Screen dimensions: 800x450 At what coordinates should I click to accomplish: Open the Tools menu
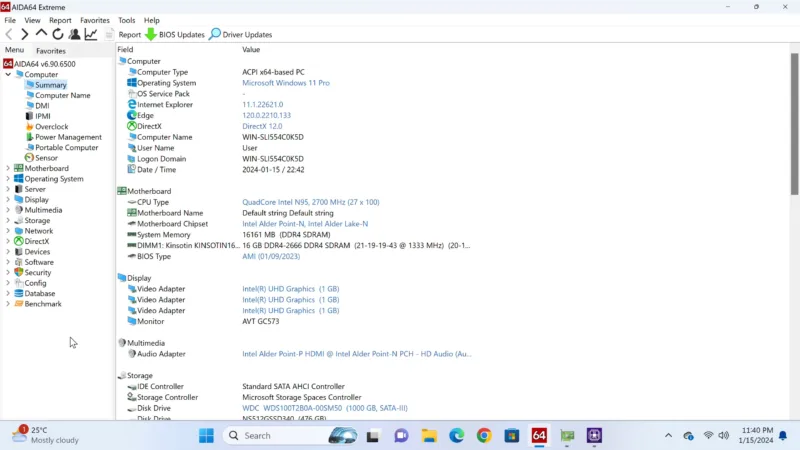click(126, 20)
